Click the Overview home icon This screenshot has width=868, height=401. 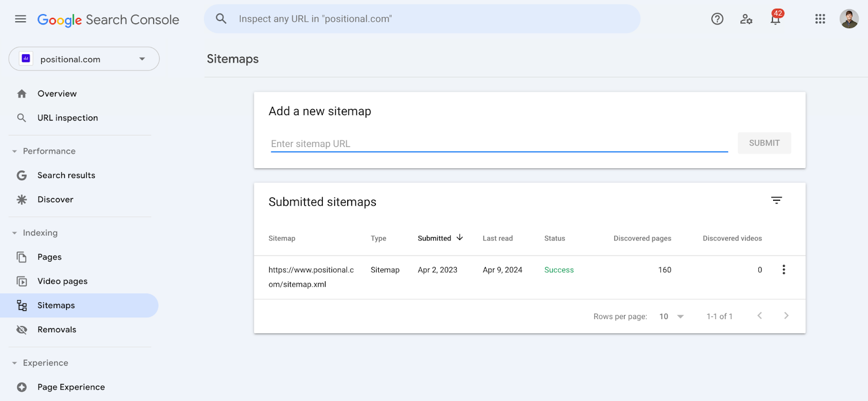tap(22, 94)
